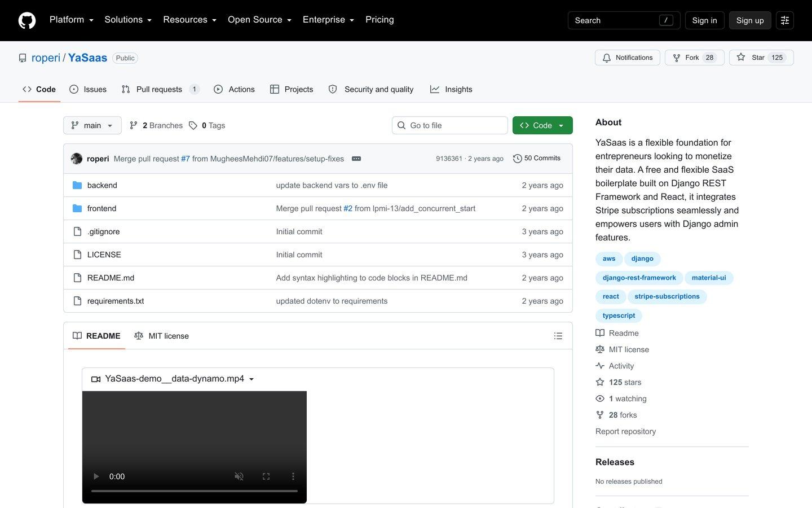The height and width of the screenshot is (508, 812).
Task: Open the commit message expand ellipsis
Action: point(356,159)
